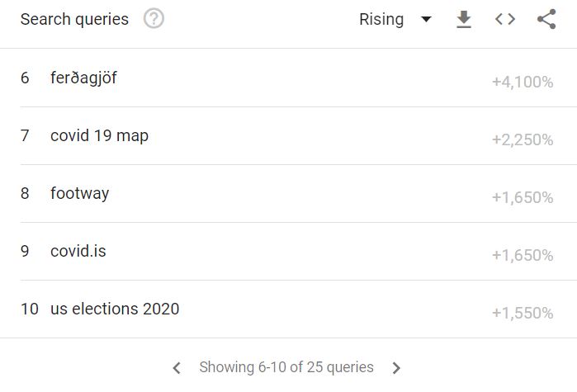This screenshot has height=392, width=577.
Task: Open the us elections 2020 query
Action: coord(115,309)
